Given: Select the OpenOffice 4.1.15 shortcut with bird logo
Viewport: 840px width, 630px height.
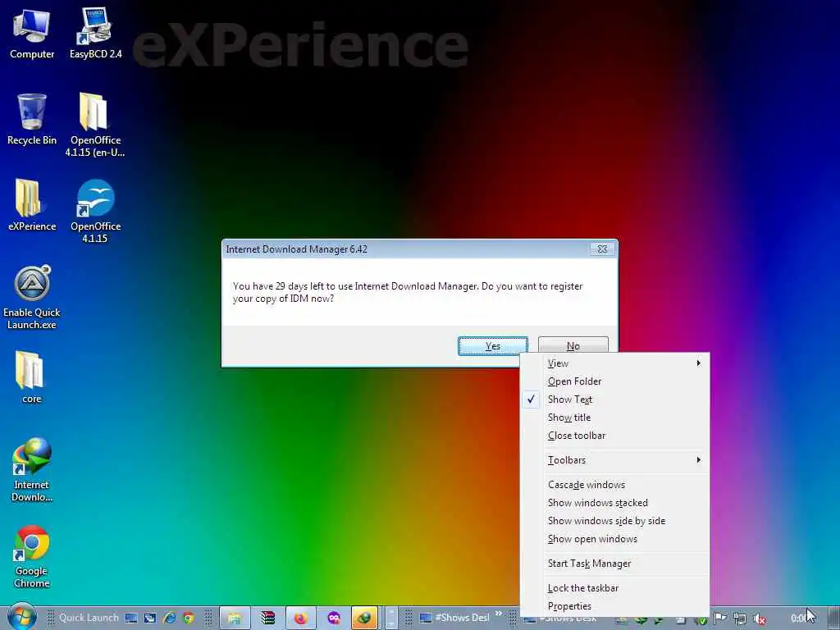Looking at the screenshot, I should point(95,211).
